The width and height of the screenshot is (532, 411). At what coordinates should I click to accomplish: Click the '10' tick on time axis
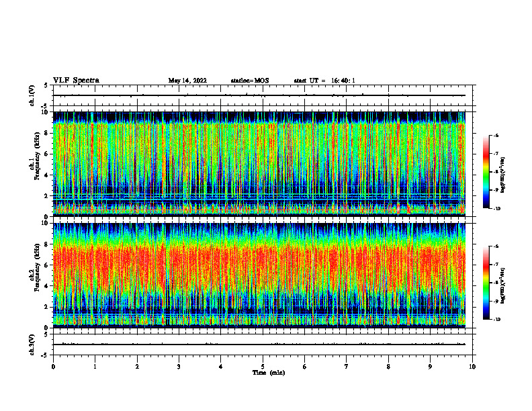click(x=472, y=367)
